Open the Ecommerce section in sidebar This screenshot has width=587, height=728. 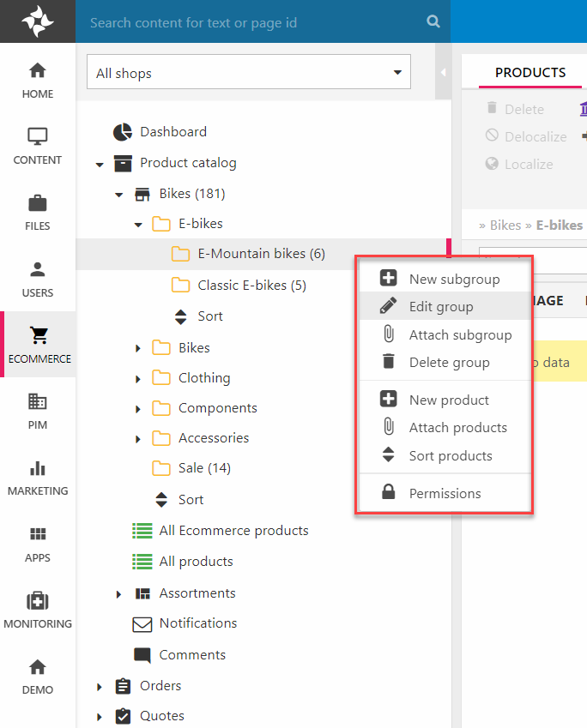38,344
